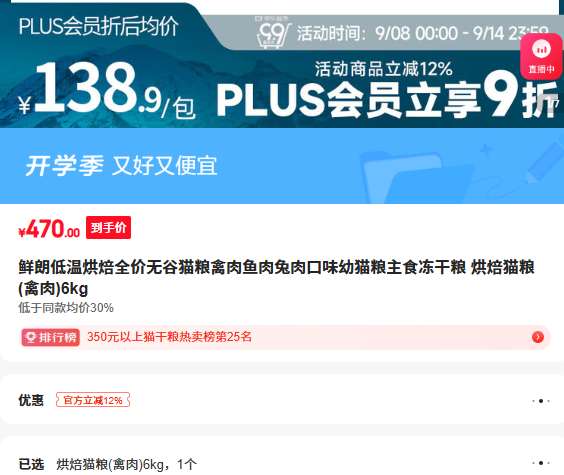Tap 低于同款均价30% note
The width and height of the screenshot is (564, 475).
[66, 308]
